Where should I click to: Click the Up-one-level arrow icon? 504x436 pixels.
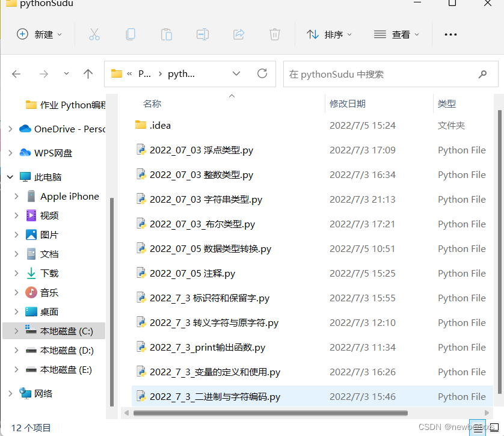tap(87, 73)
